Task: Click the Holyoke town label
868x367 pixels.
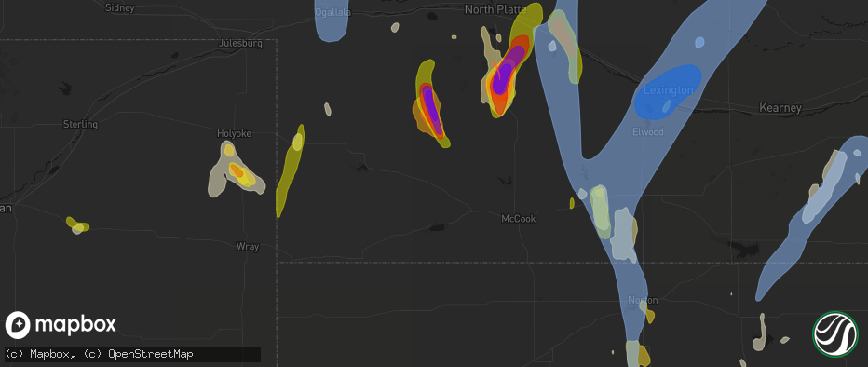Action: coord(234,133)
